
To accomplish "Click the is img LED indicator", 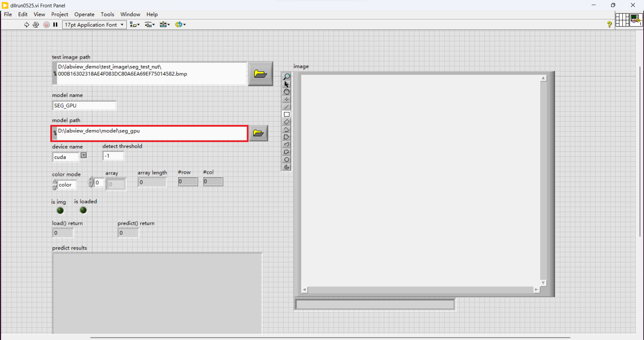I will (60, 210).
